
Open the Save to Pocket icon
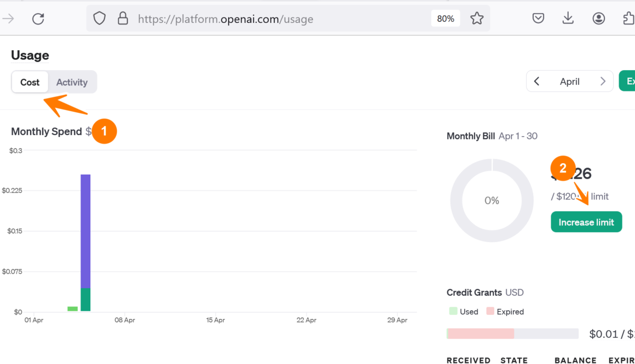point(538,19)
